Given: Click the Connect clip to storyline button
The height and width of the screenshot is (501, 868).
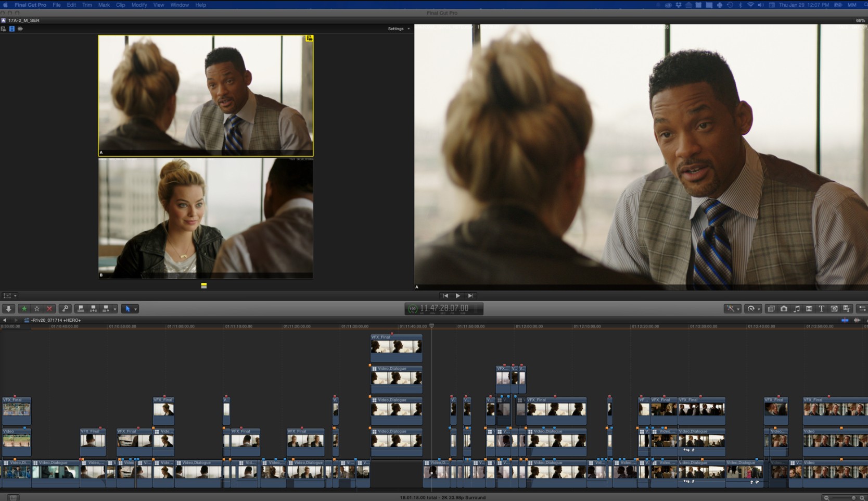Looking at the screenshot, I should pos(81,309).
